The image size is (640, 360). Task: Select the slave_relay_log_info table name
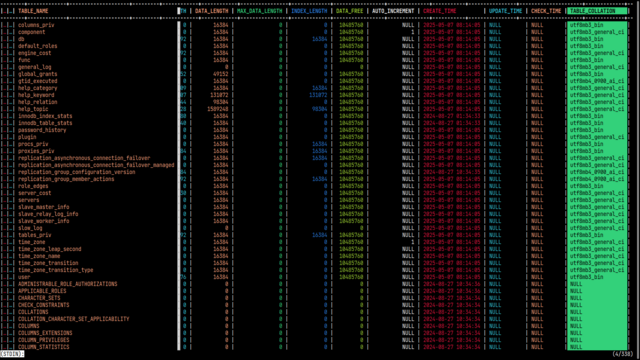pyautogui.click(x=48, y=214)
